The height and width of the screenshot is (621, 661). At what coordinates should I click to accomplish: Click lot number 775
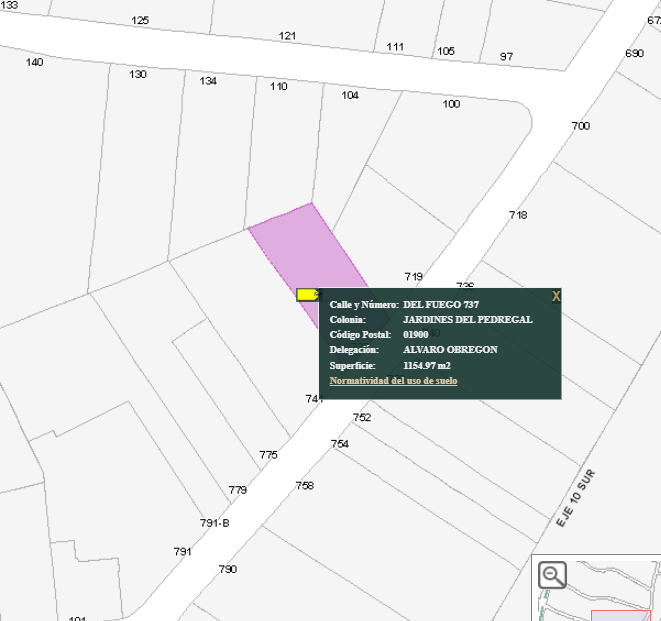(268, 455)
